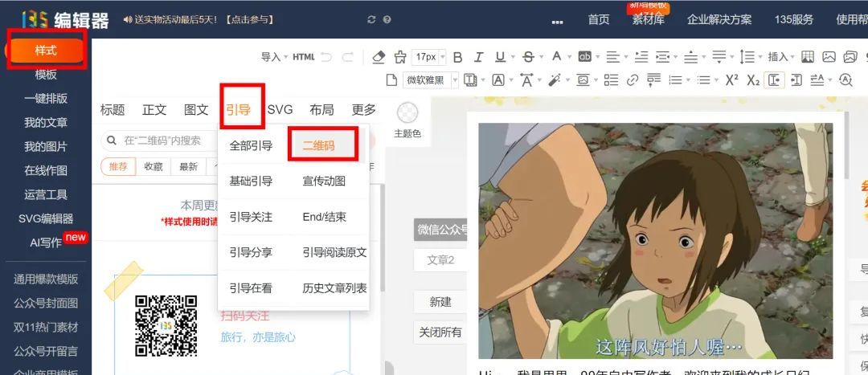
Task: Click the first-line indent icon
Action: coord(641,56)
